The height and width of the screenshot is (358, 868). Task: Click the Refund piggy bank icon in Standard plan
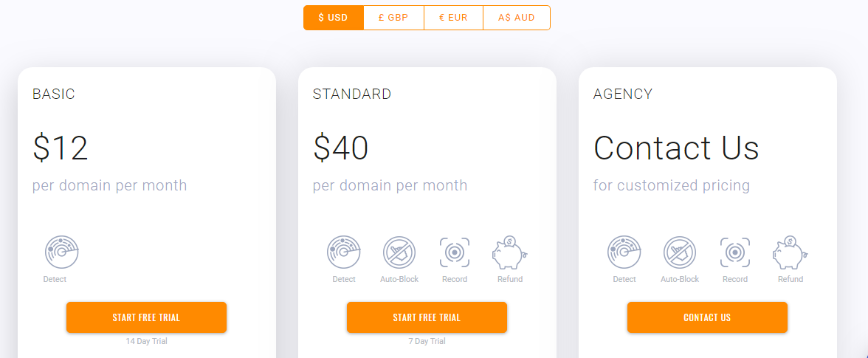(510, 252)
